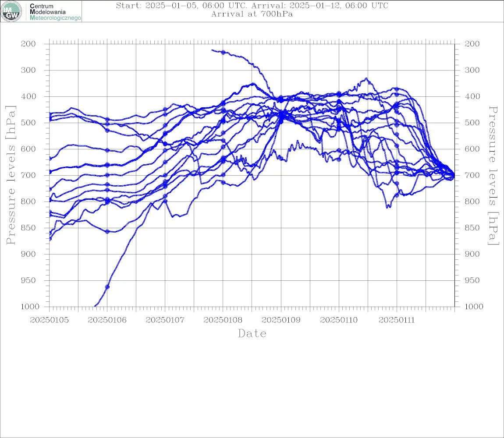Click the Start and Arrival title line
Viewport: 504px width, 438px height.
pos(252,5)
